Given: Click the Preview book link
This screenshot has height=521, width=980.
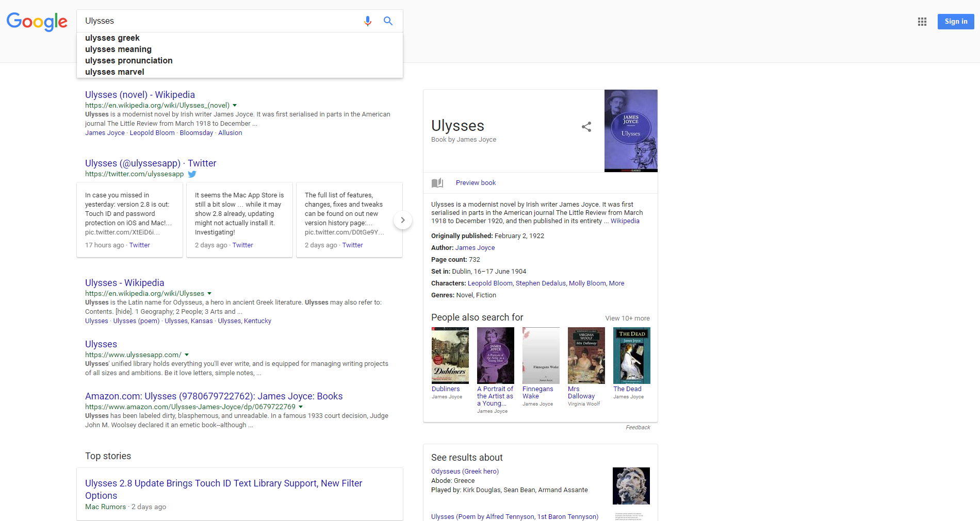Looking at the screenshot, I should click(476, 183).
